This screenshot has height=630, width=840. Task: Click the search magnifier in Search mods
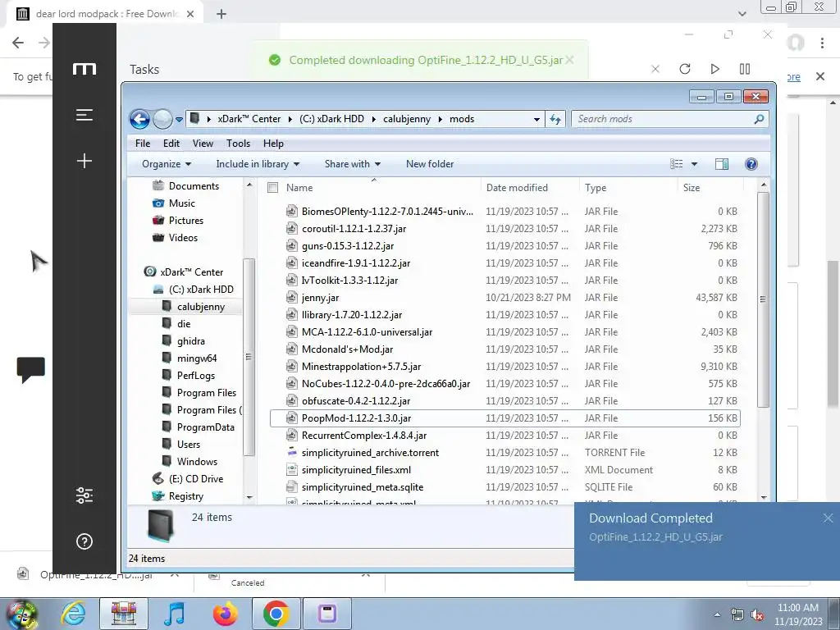pos(759,119)
